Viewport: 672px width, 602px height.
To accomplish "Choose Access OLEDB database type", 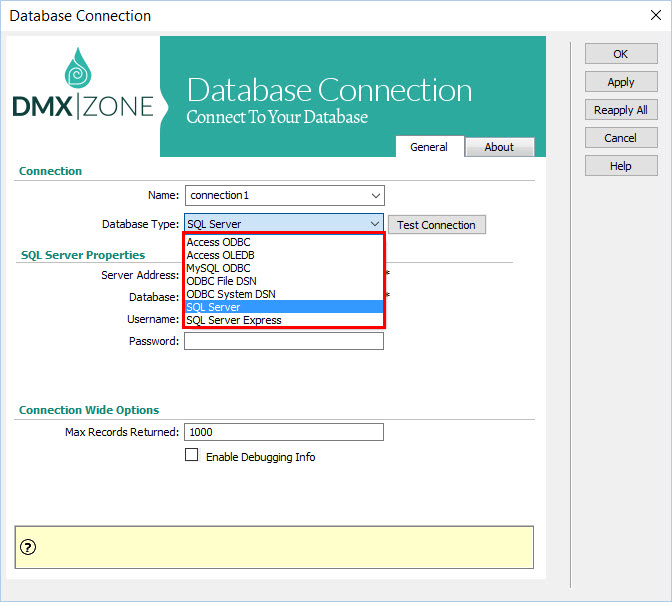I will 284,255.
